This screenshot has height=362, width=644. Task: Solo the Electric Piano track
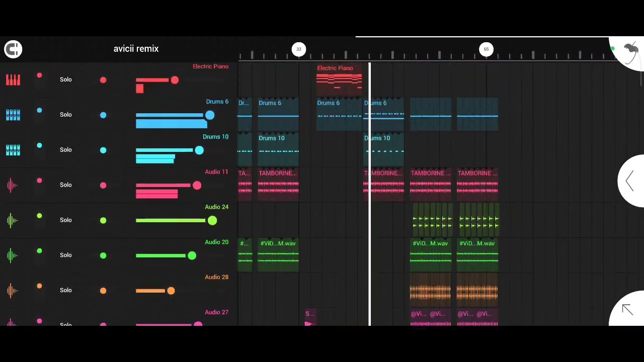click(66, 79)
